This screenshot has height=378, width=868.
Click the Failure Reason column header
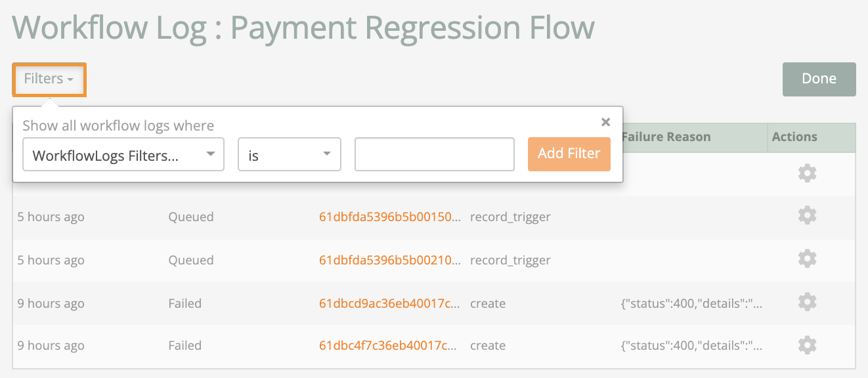coord(666,137)
